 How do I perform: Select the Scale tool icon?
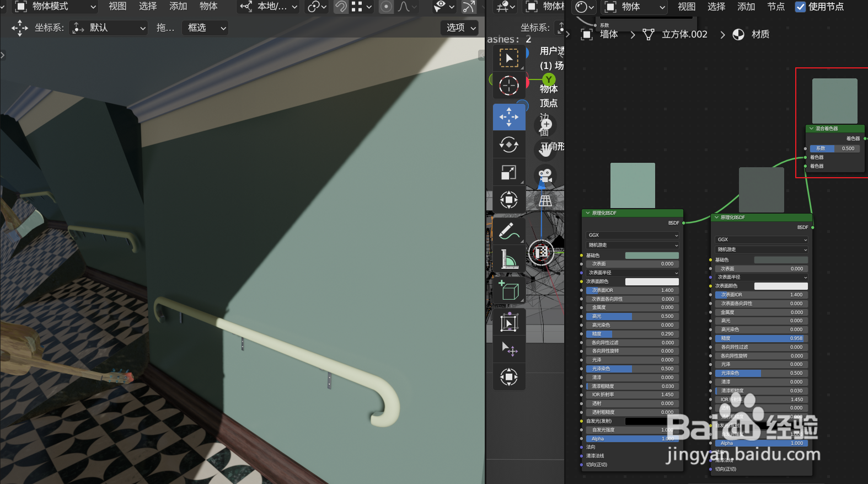[509, 172]
